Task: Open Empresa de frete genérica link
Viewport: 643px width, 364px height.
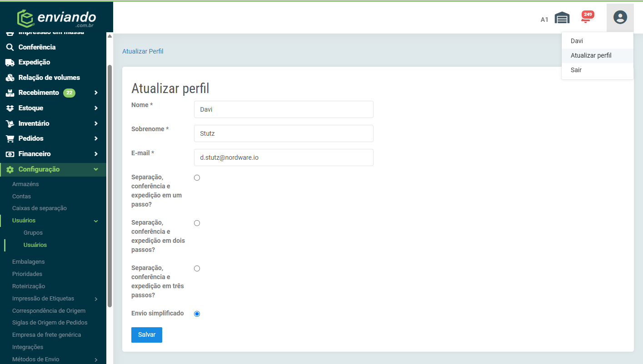Action: coord(46,335)
